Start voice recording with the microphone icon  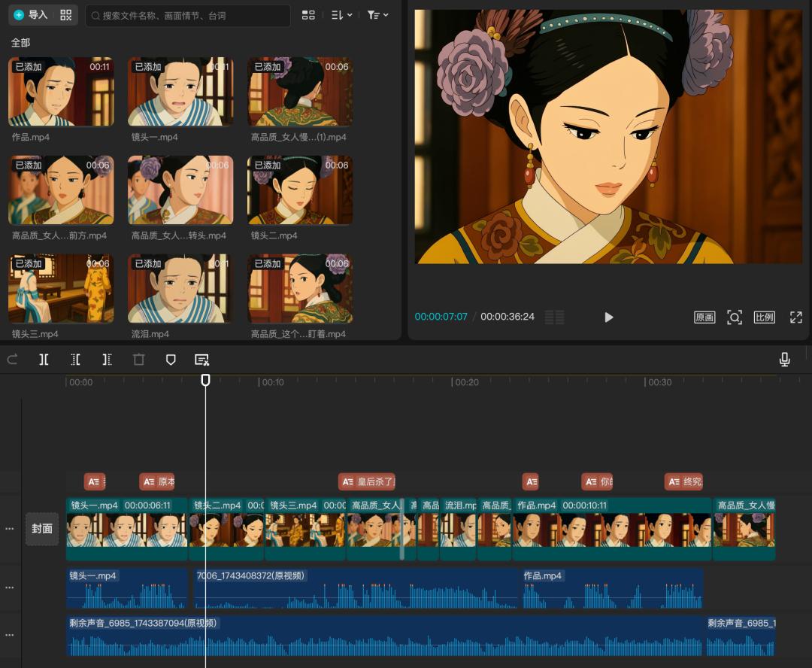(784, 360)
